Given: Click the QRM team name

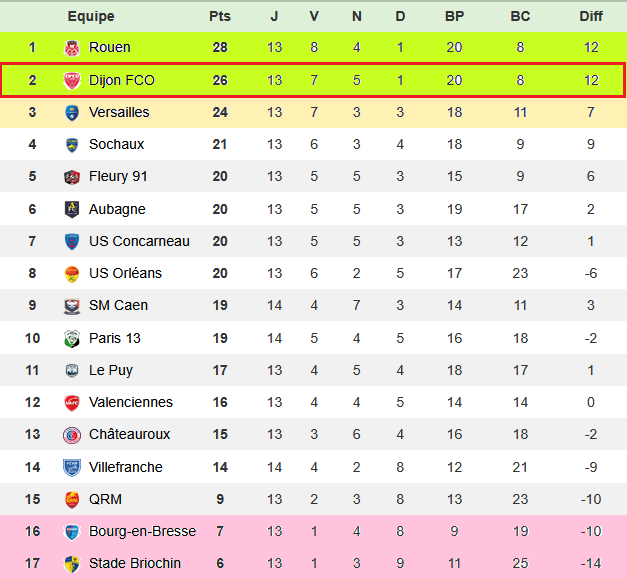Looking at the screenshot, I should pyautogui.click(x=105, y=499).
